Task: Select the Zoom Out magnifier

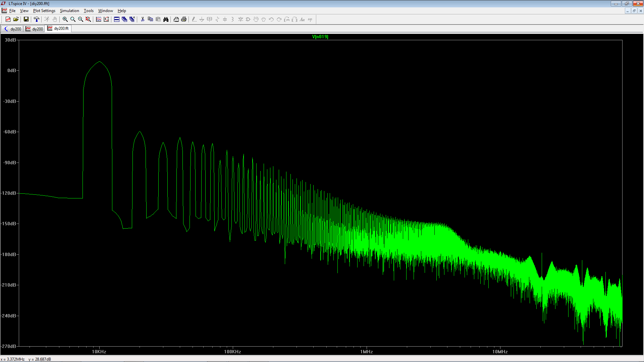Action: [80, 19]
